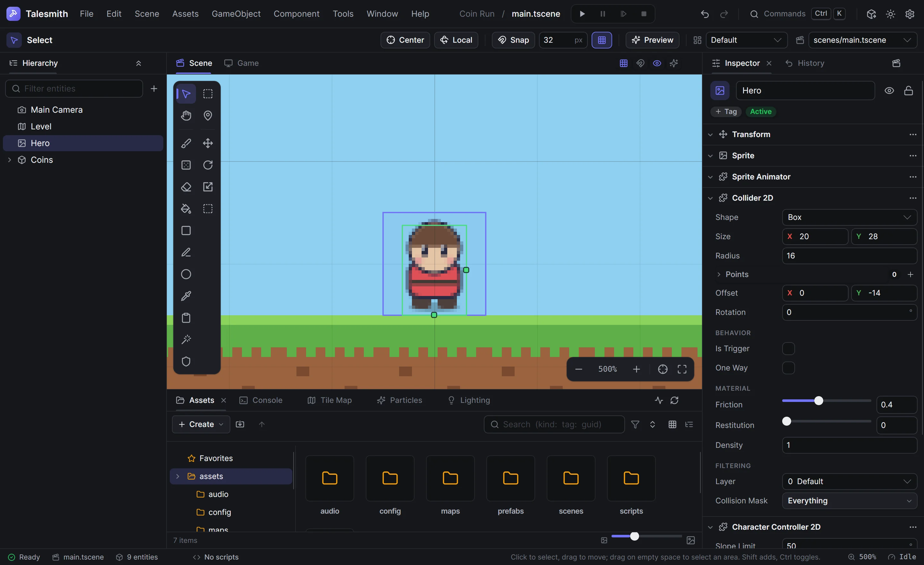Switch to the History tab

pyautogui.click(x=805, y=63)
